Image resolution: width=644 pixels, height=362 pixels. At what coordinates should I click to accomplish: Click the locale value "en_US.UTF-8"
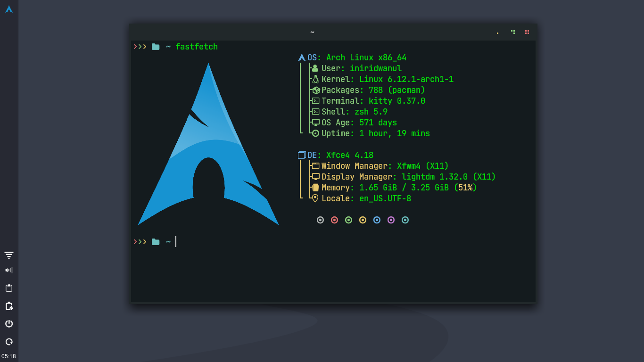coord(385,198)
